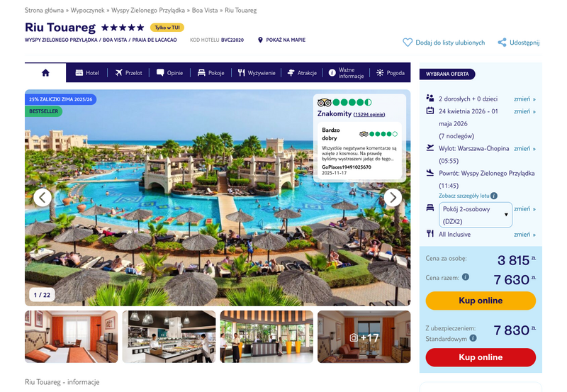Click Boa Vista in the breadcrumb
Screen dimensions: 567x392
205,10
